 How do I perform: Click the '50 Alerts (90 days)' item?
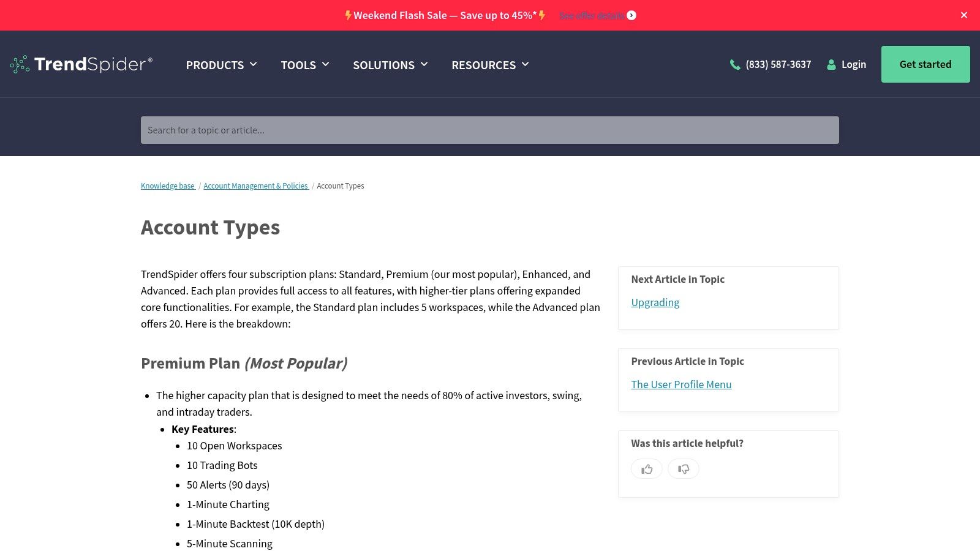point(228,485)
